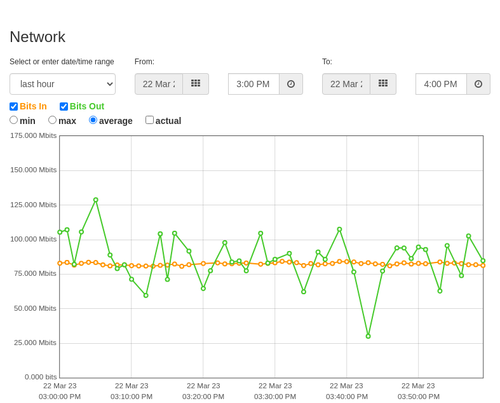The width and height of the screenshot is (500, 403).
Task: Click the To: label
Action: (327, 62)
